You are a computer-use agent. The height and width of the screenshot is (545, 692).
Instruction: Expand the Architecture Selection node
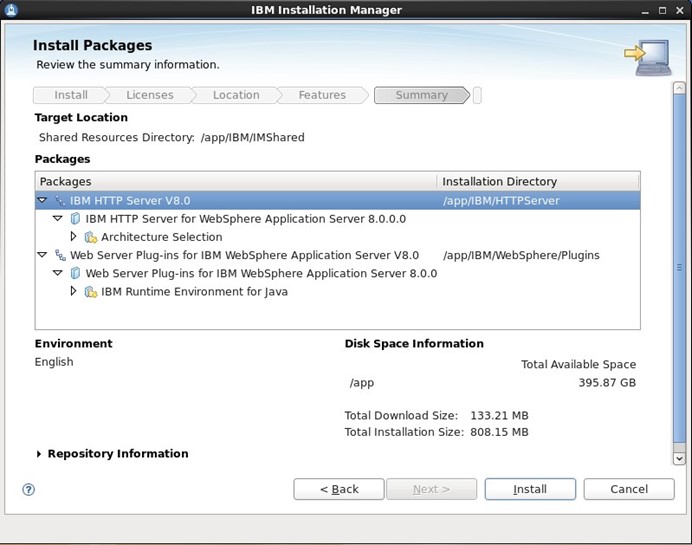click(x=74, y=237)
